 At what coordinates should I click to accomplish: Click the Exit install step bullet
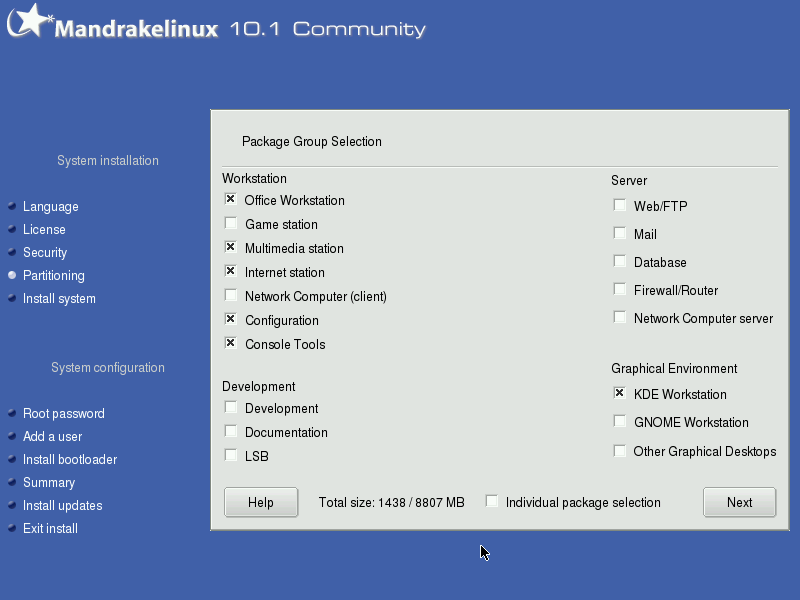coord(12,528)
